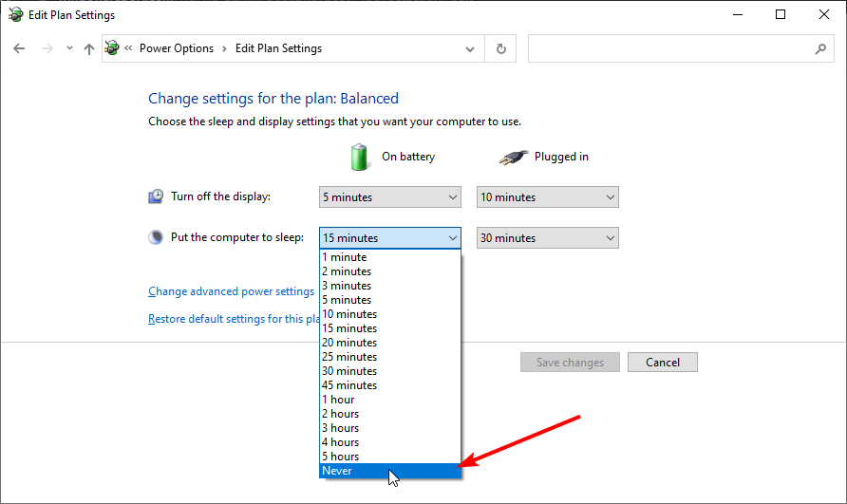The height and width of the screenshot is (504, 847).
Task: Select 1 minute option in list
Action: point(390,257)
